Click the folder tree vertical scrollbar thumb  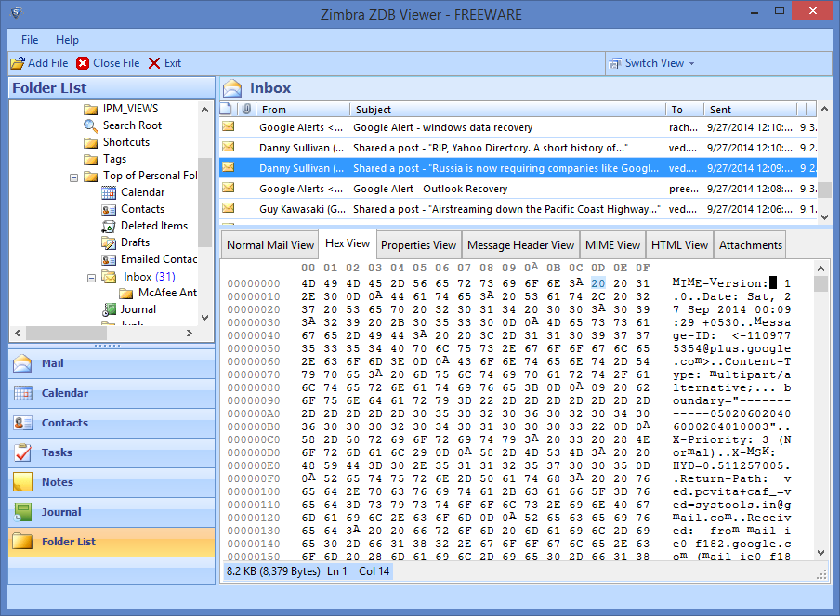click(204, 202)
